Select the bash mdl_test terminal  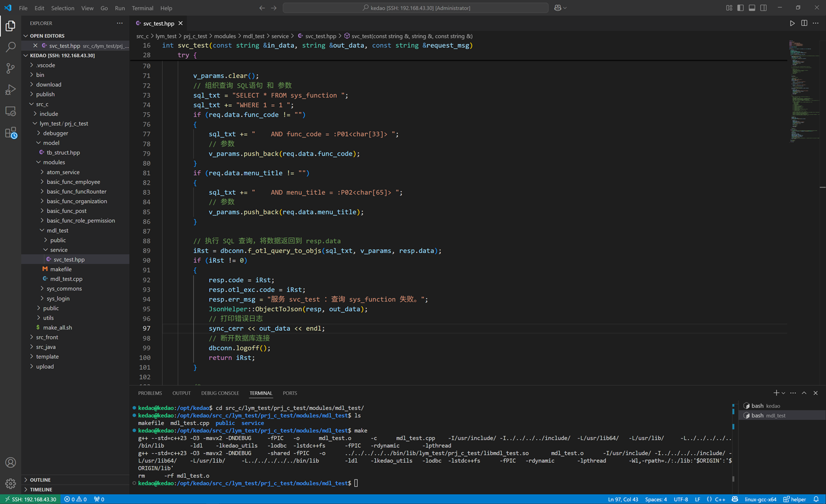pos(782,416)
